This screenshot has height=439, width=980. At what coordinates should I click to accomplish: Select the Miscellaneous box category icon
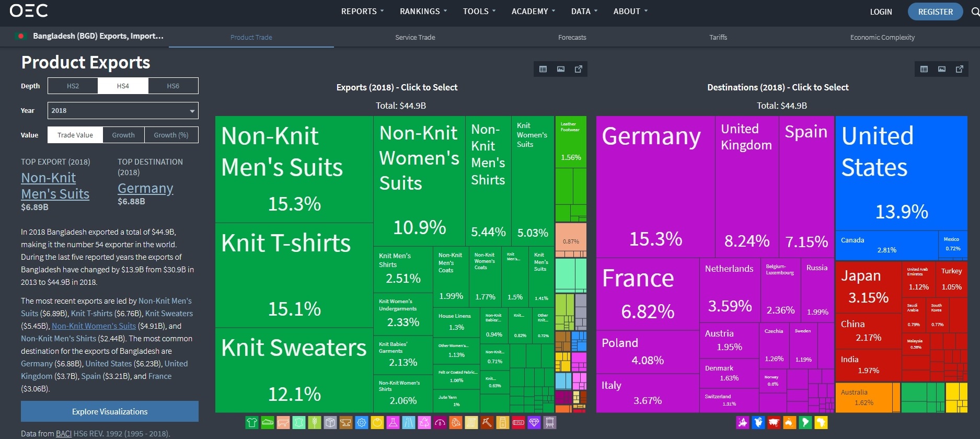coord(330,422)
